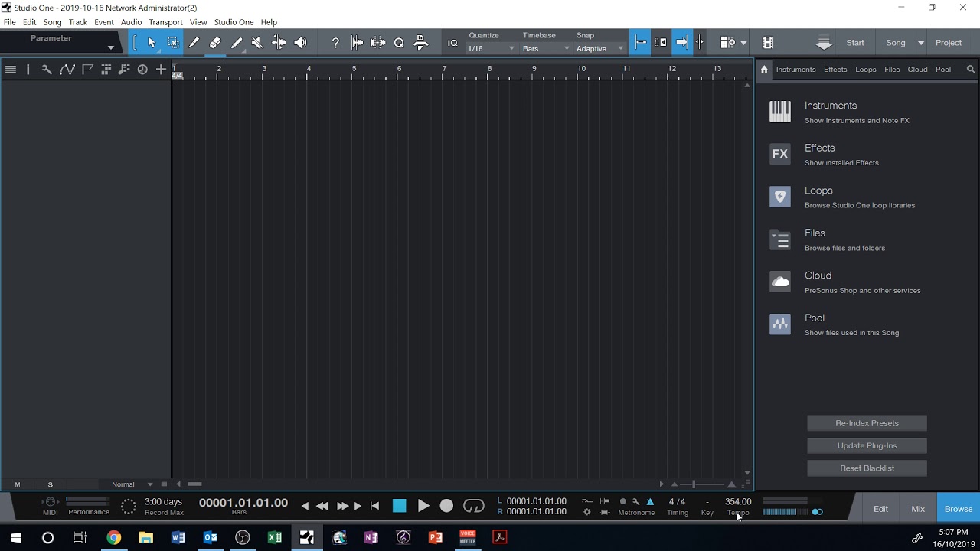This screenshot has height=551, width=980.
Task: Click the Re-Index Presets button
Action: (867, 423)
